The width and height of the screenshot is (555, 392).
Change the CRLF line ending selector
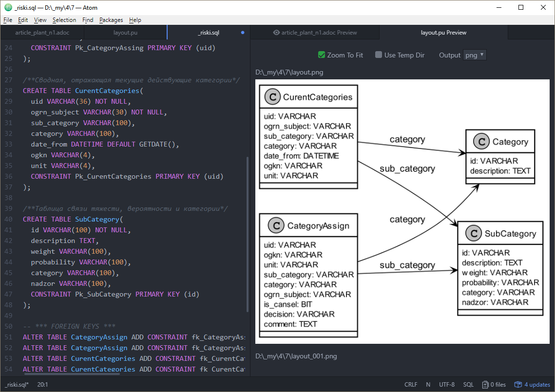(x=411, y=385)
